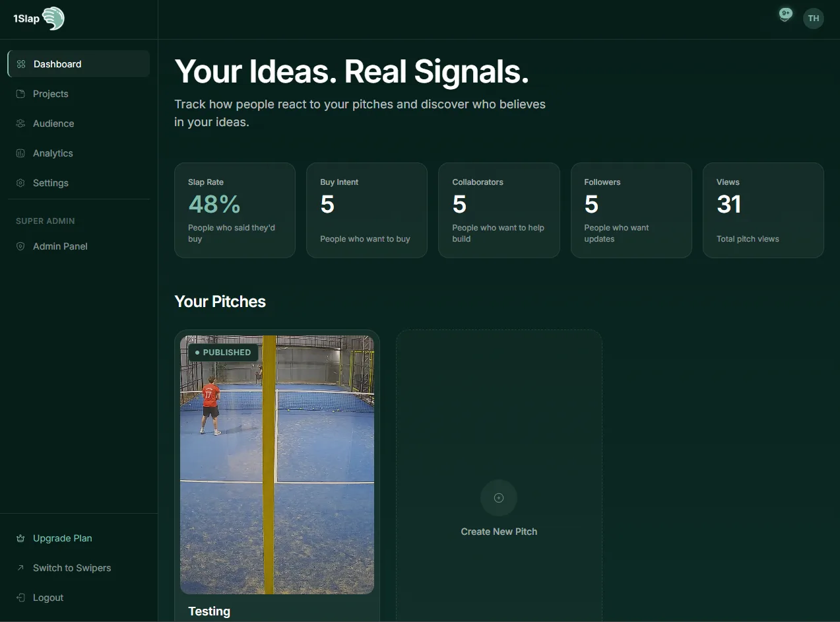This screenshot has height=622, width=840.
Task: Click the plus circle for new pitch
Action: pos(499,498)
